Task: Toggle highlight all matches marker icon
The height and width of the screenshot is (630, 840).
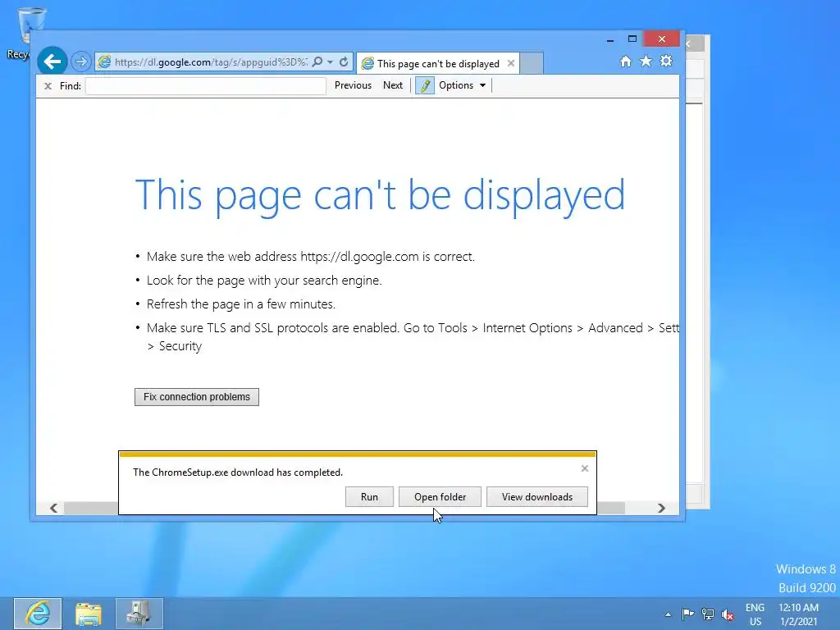Action: (x=425, y=85)
